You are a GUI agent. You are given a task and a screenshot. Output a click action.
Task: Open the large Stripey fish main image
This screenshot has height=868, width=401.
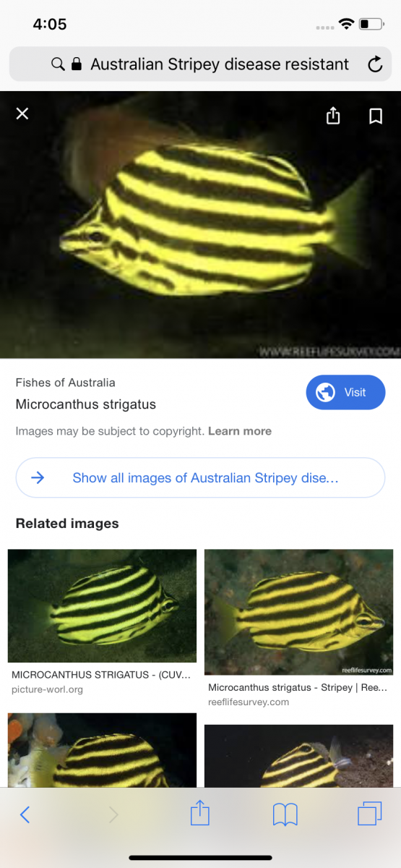pos(200,225)
